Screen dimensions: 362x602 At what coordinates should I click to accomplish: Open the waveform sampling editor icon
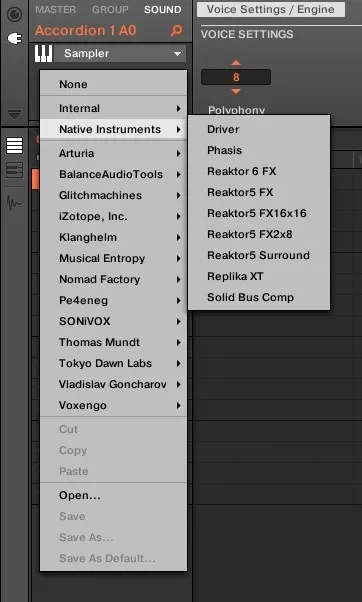click(x=15, y=202)
